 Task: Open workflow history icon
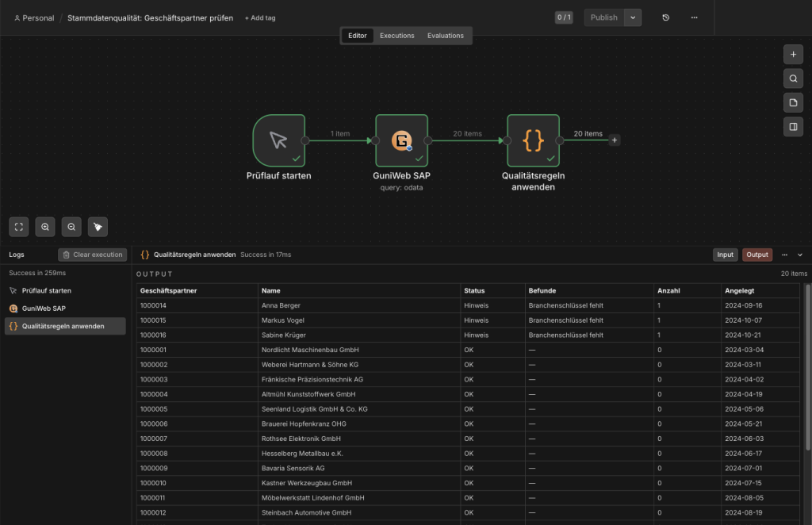665,17
